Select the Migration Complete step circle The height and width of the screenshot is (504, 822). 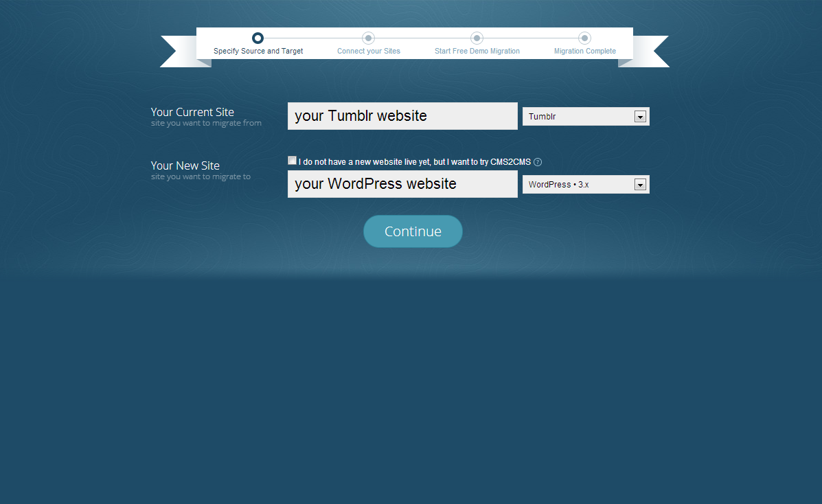[584, 38]
